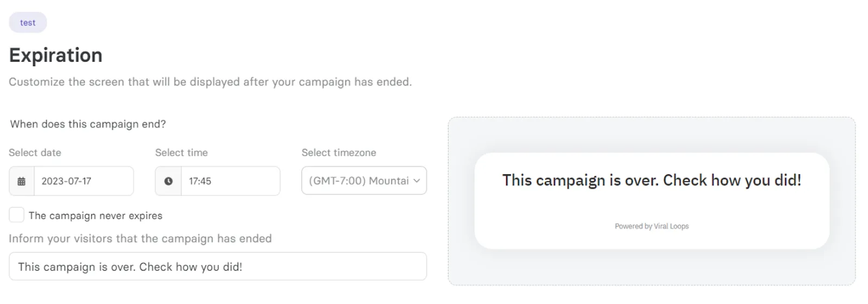The width and height of the screenshot is (868, 304).
Task: Edit the campaign ended message field
Action: tap(218, 267)
